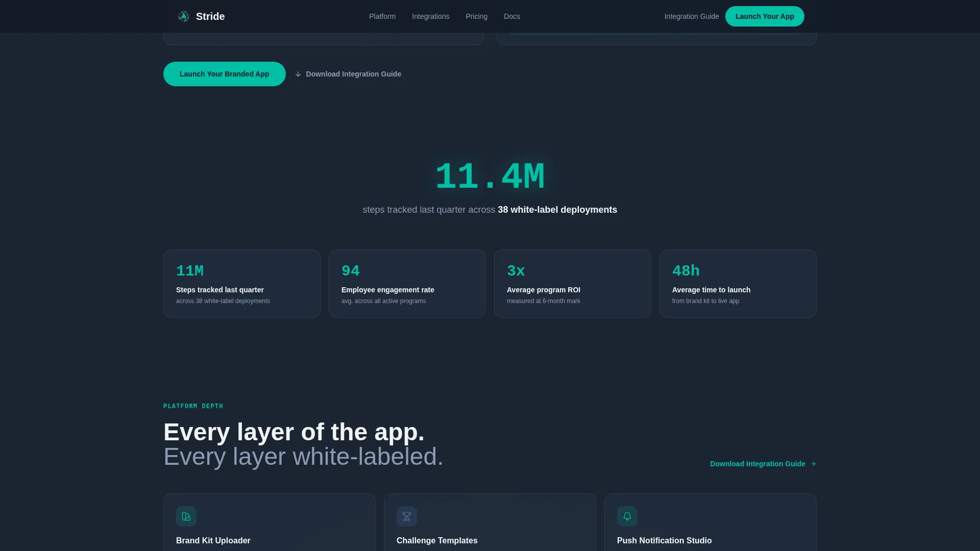
Task: Click 'from brand kit to live app' text
Action: tap(705, 301)
